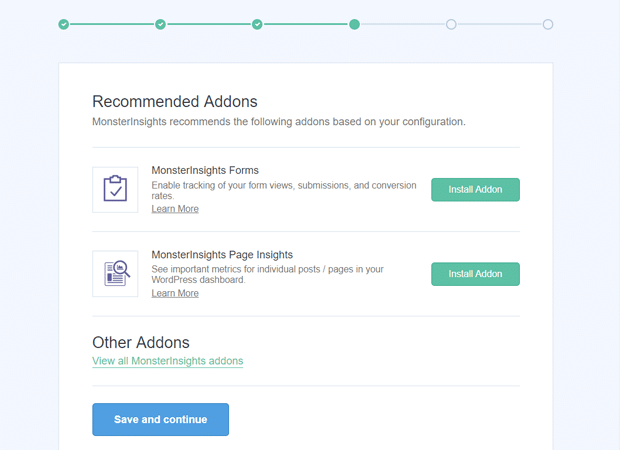View all MonsterInsights addons
620x450 pixels.
coord(167,361)
